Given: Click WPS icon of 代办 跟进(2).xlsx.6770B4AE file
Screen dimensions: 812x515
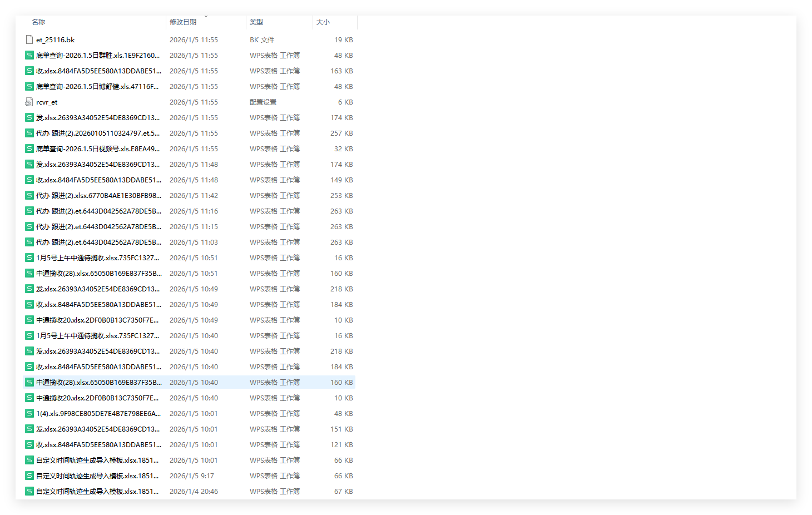Looking at the screenshot, I should point(29,196).
